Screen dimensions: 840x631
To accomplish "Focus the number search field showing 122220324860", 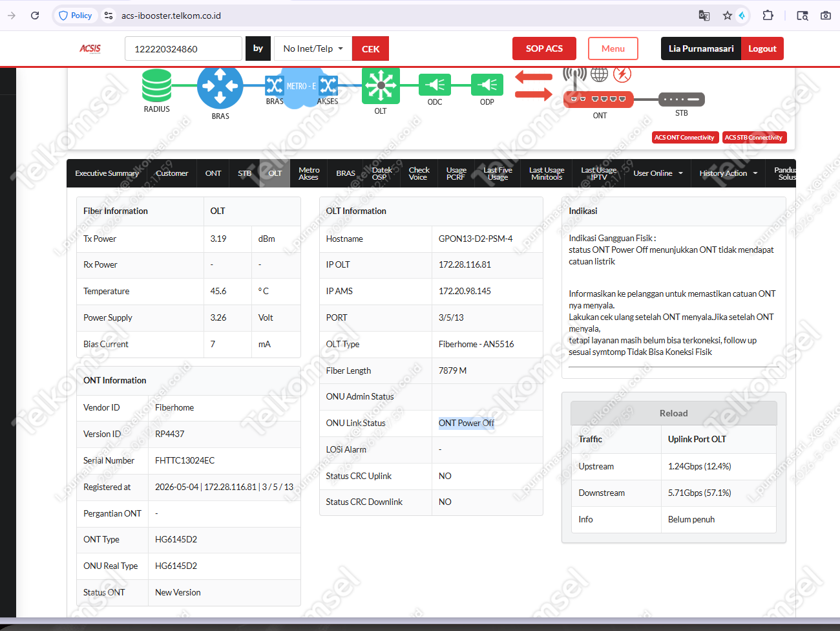I will [x=184, y=48].
